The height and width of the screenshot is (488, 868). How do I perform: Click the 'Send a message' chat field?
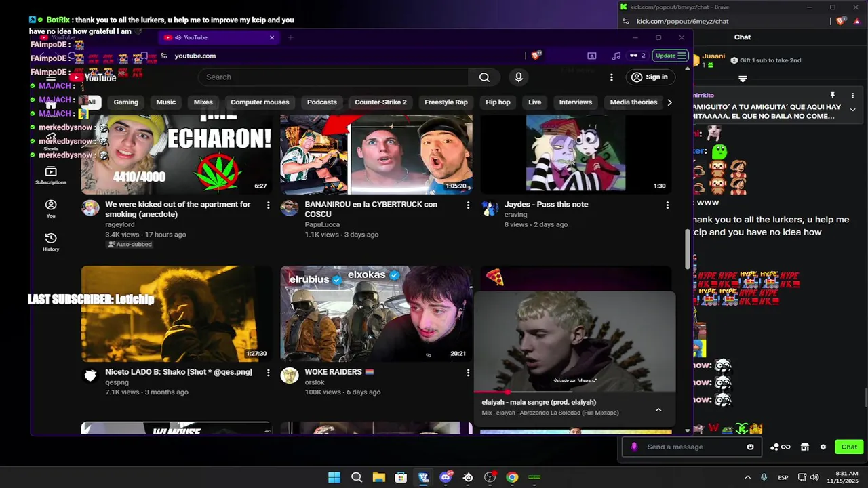691,447
